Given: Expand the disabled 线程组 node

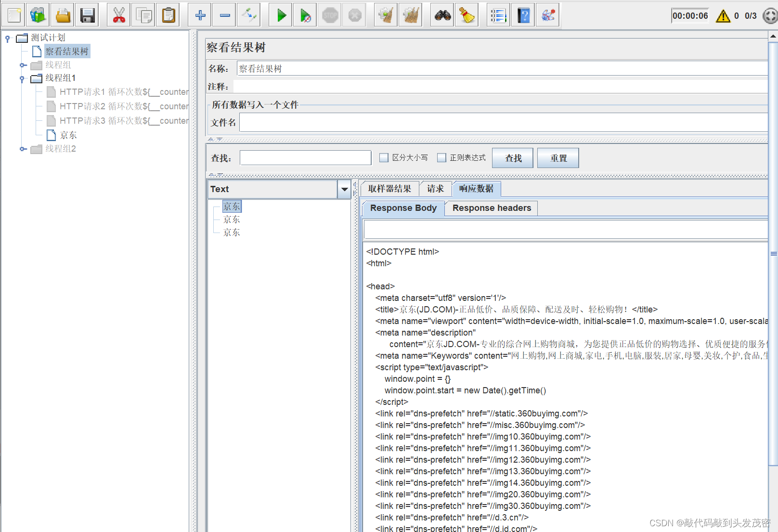Looking at the screenshot, I should coord(23,65).
